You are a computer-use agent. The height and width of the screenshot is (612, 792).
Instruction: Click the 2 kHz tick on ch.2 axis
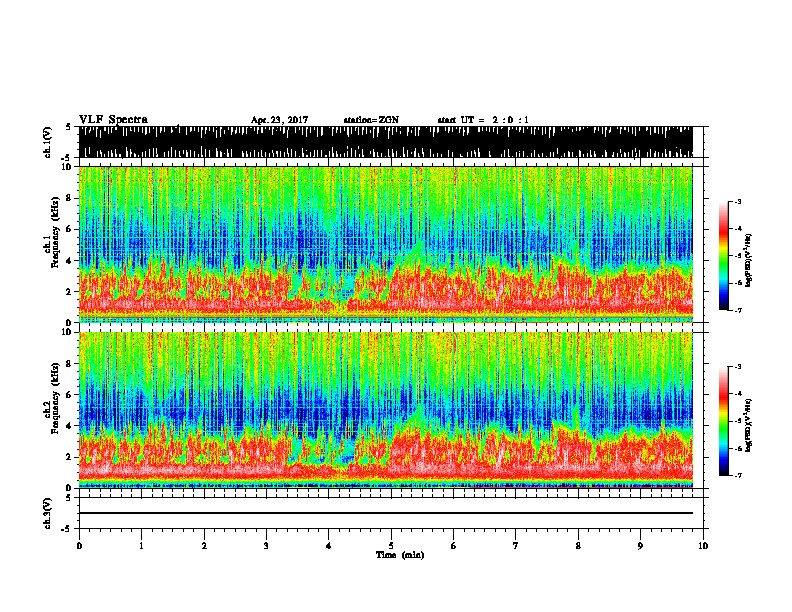click(70, 457)
